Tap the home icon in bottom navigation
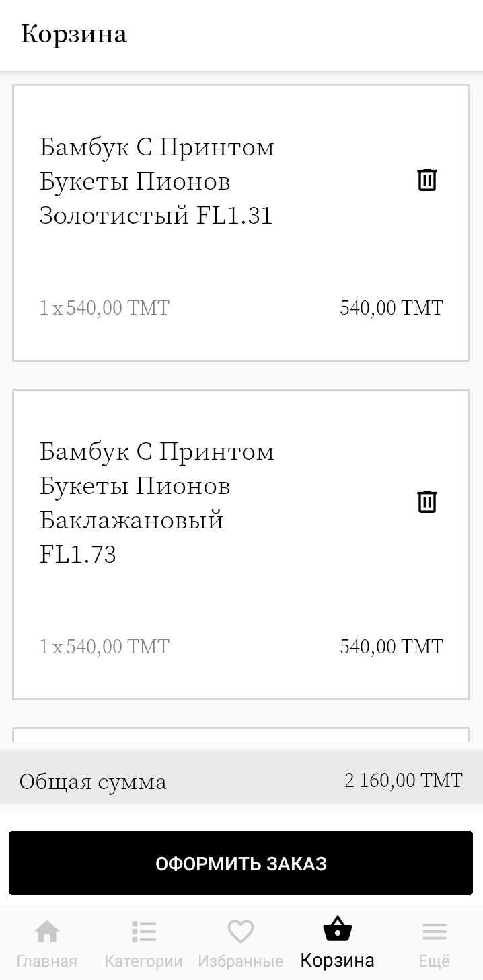The height and width of the screenshot is (980, 483). coord(47,932)
